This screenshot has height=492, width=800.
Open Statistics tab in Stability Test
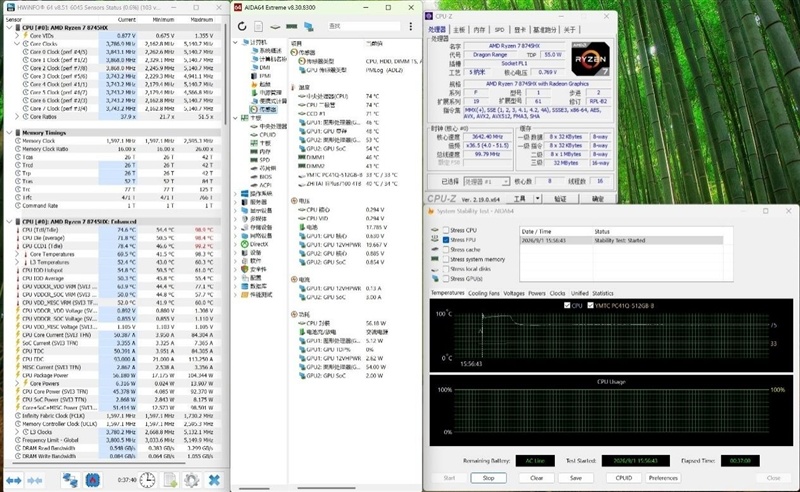[x=603, y=293]
